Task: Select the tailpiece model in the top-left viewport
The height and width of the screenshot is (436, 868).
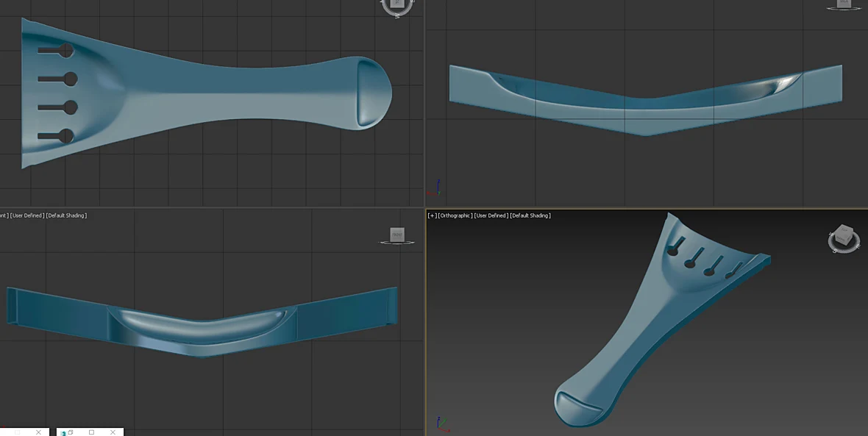Action: tap(204, 93)
